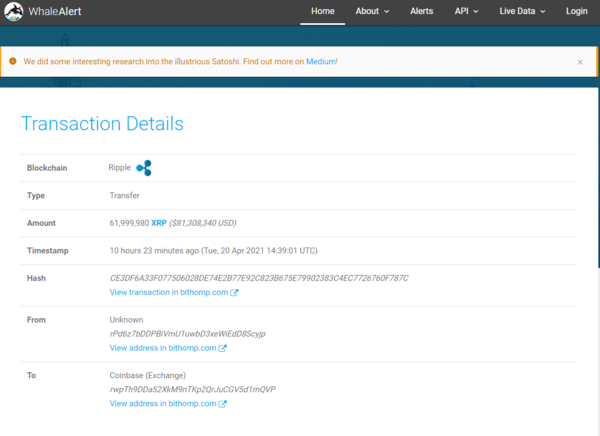Click the ($81,308,340 USD) value
Screen dimensions: 600x436
[x=203, y=223]
